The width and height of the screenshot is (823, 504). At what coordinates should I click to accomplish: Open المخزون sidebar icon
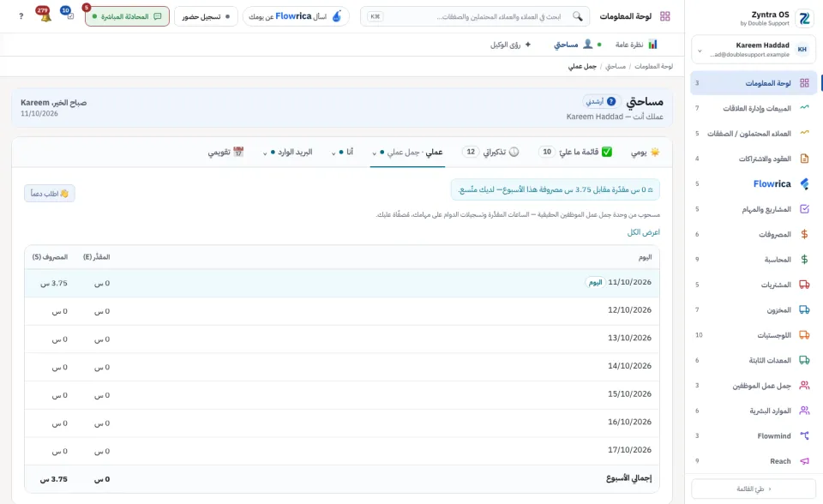coord(804,309)
